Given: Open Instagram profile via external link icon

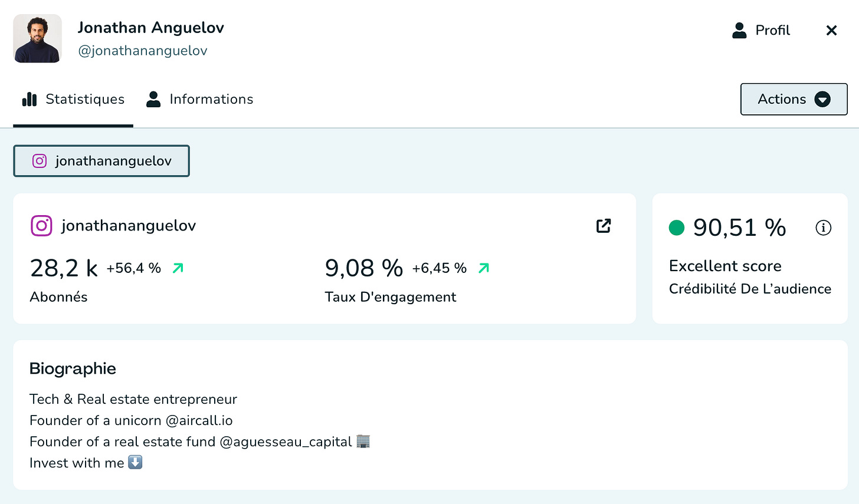Looking at the screenshot, I should click(604, 226).
